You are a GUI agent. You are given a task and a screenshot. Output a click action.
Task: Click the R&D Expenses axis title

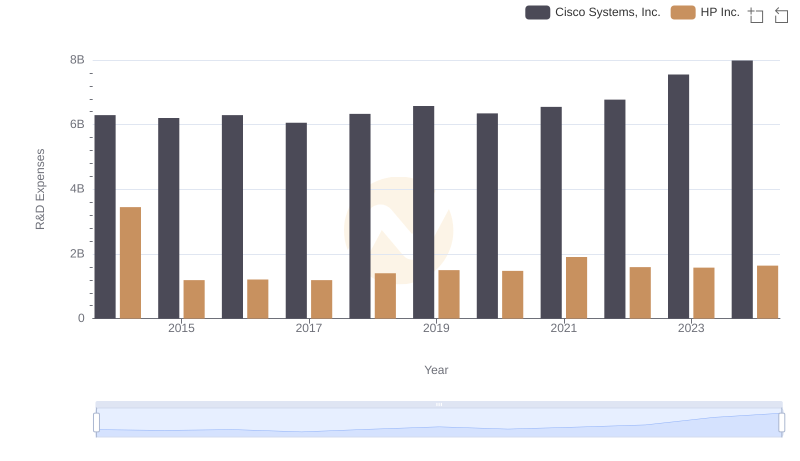tap(40, 189)
